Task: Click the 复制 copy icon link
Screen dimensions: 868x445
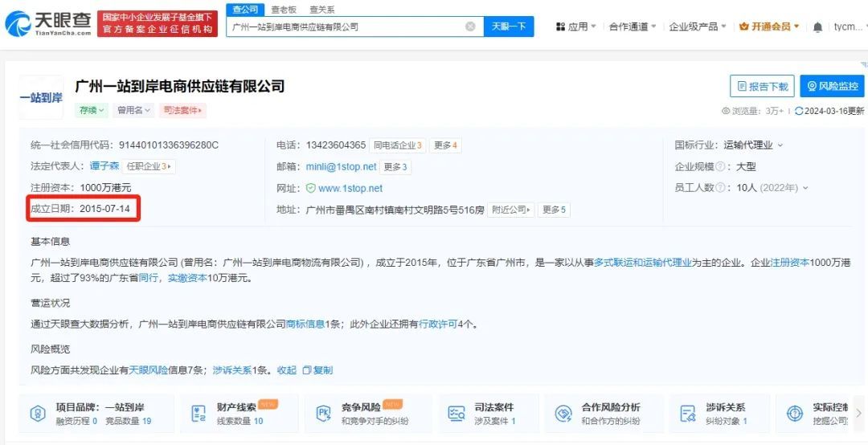Action: click(317, 370)
